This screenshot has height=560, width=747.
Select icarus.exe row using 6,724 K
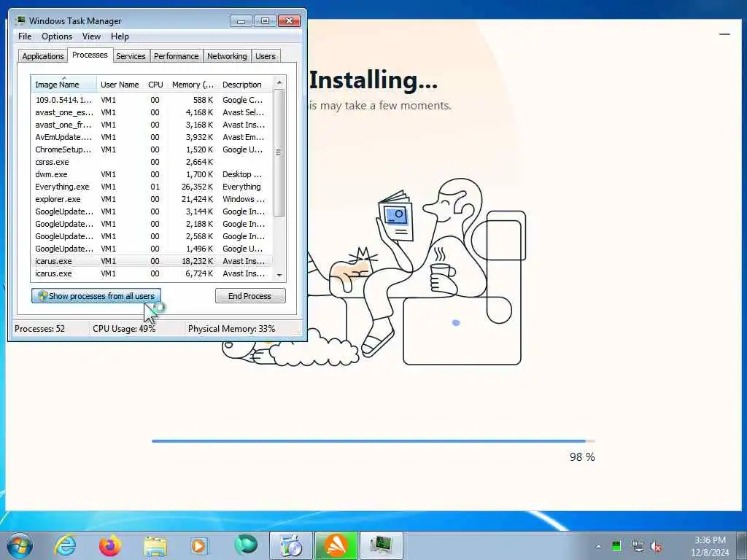[152, 273]
